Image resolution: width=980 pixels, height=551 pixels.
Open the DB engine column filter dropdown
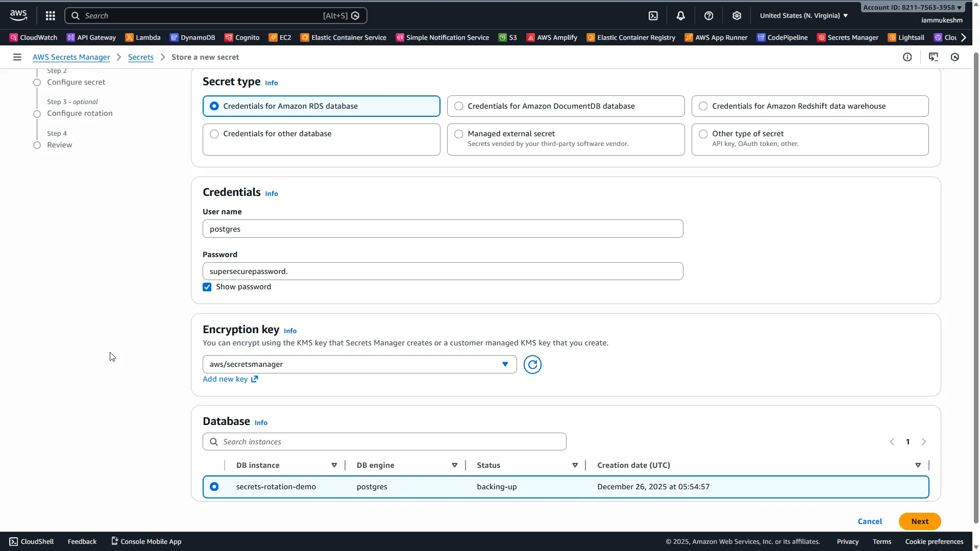click(454, 465)
